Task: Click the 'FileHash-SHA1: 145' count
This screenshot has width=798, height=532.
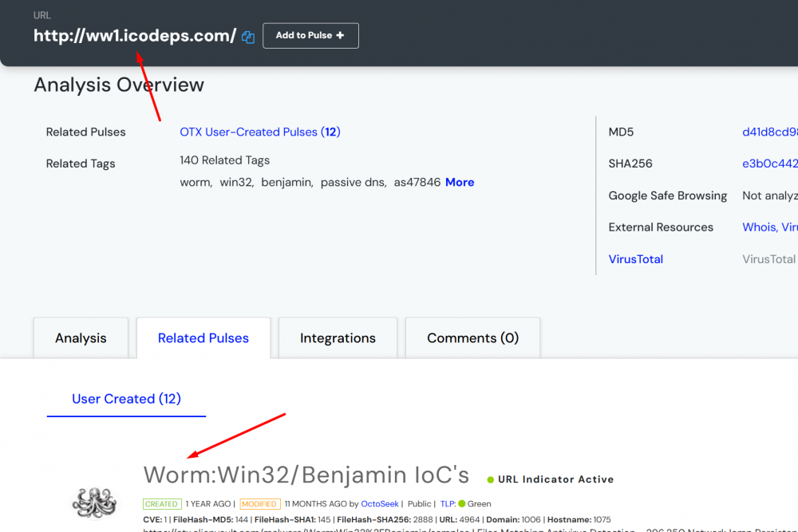Action: [293, 519]
